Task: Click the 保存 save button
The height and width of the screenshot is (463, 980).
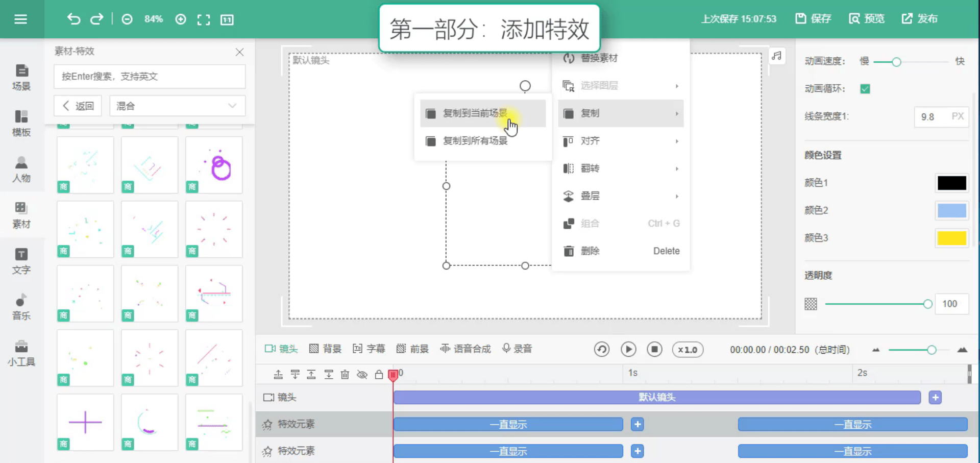Action: tap(813, 19)
